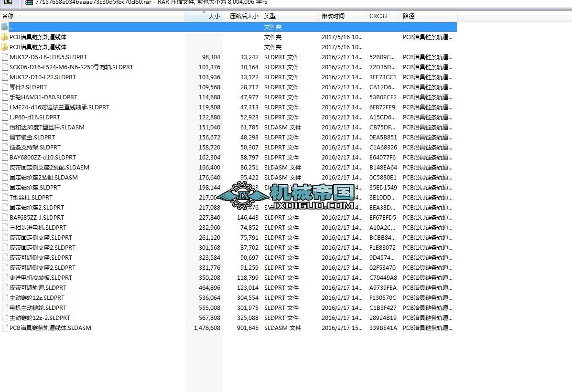The height and width of the screenshot is (392, 572).
Task: Click the CRC32 value 28924B19
Action: coord(383,318)
